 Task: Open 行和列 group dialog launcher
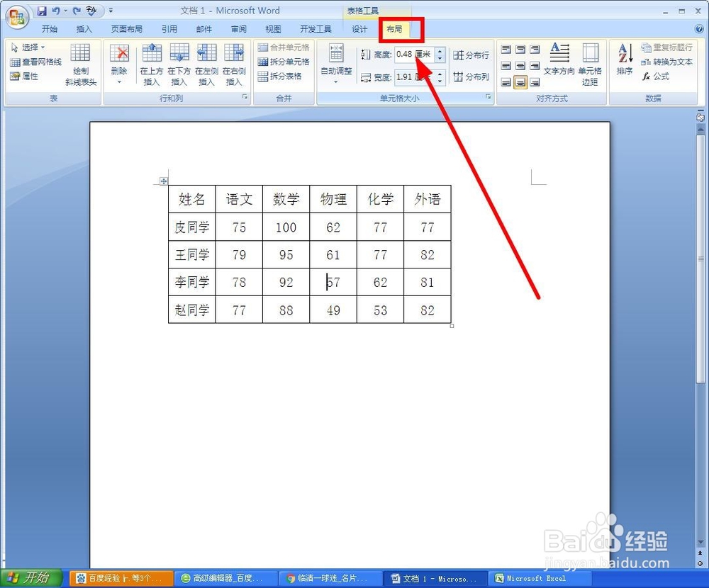coord(245,97)
